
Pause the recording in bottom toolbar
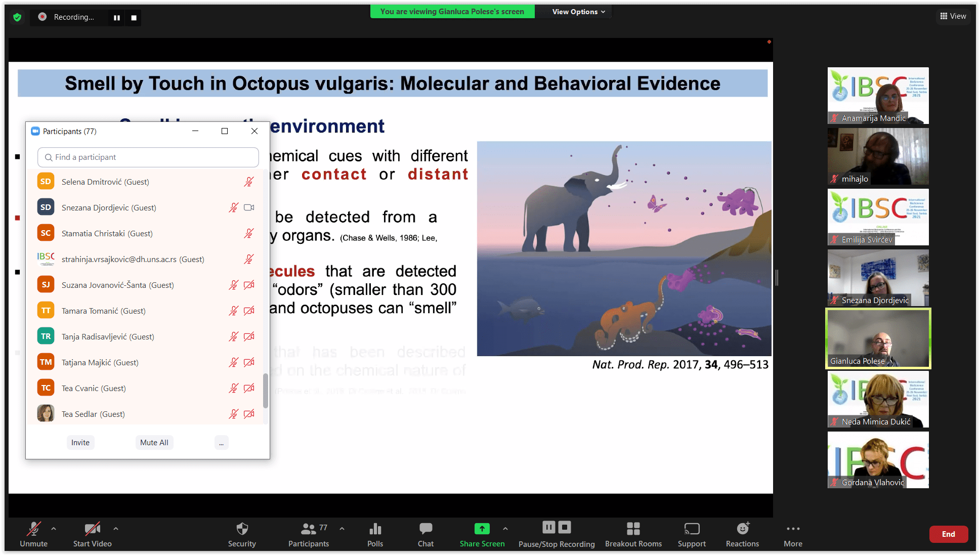coord(549,527)
